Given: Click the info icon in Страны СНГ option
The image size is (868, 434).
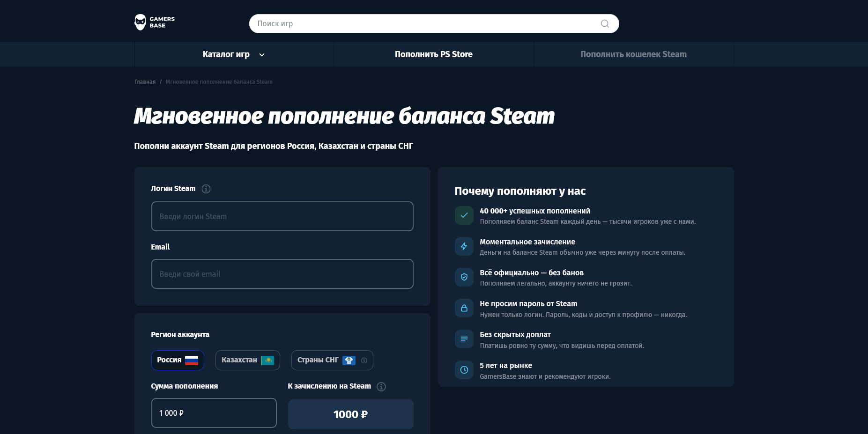Looking at the screenshot, I should pos(364,360).
